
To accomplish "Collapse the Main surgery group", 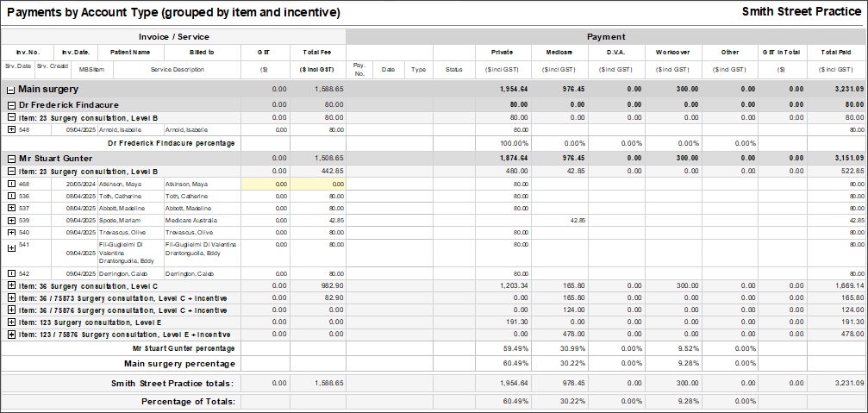I will tap(10, 90).
